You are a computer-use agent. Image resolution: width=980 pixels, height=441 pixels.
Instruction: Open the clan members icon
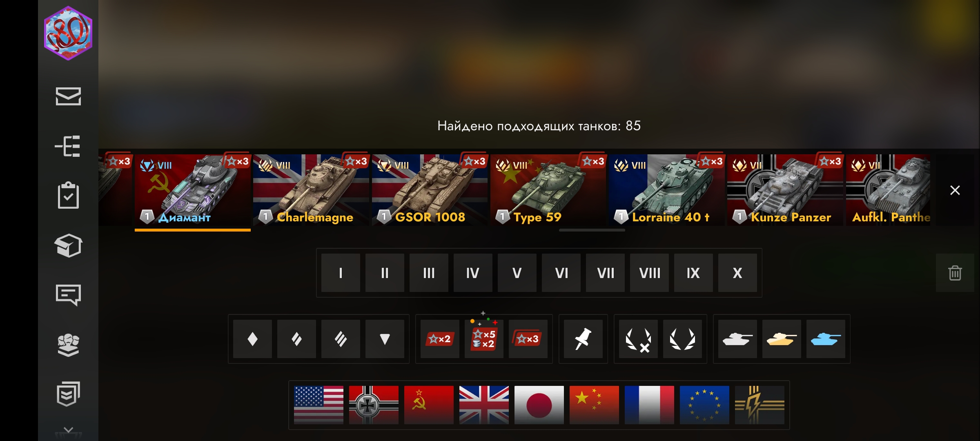[x=68, y=345]
